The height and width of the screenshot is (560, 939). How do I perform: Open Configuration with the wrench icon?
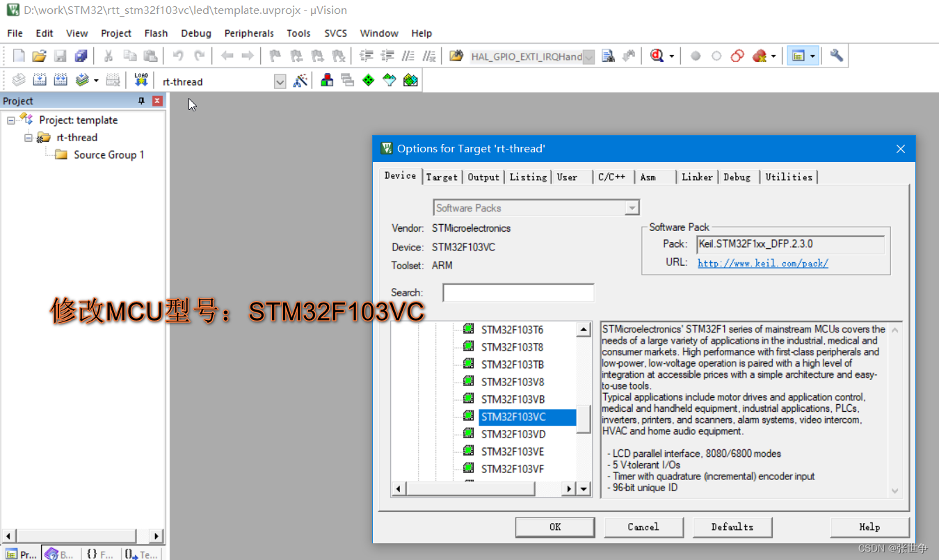[x=837, y=56]
